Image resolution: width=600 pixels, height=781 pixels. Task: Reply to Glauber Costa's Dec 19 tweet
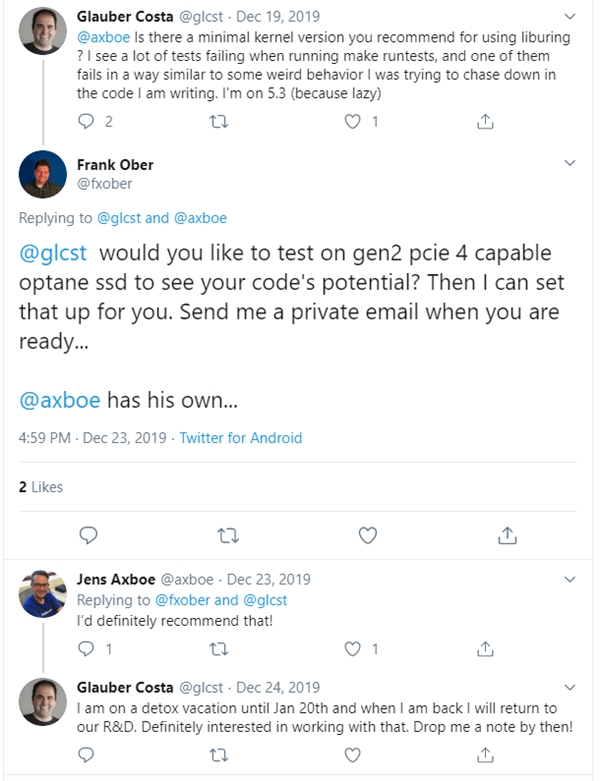[87, 121]
